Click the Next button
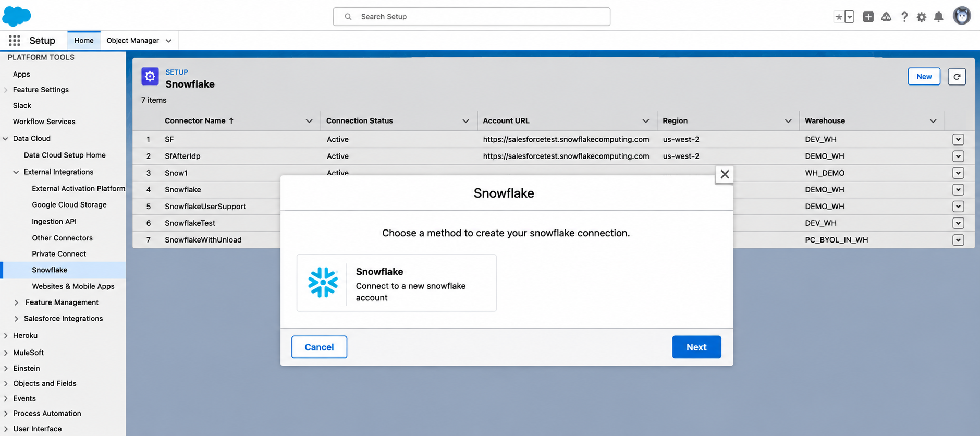Viewport: 980px width, 436px height. (696, 347)
